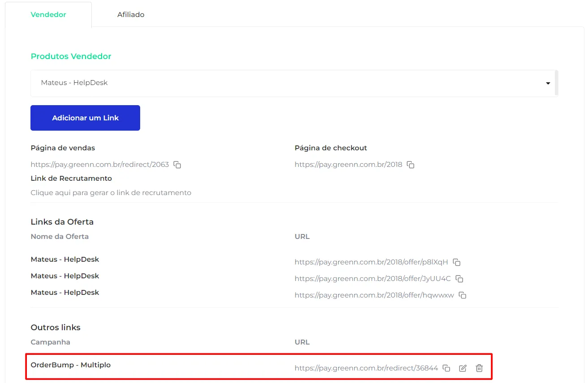Copy the offer/JyUU4C URL

(459, 279)
